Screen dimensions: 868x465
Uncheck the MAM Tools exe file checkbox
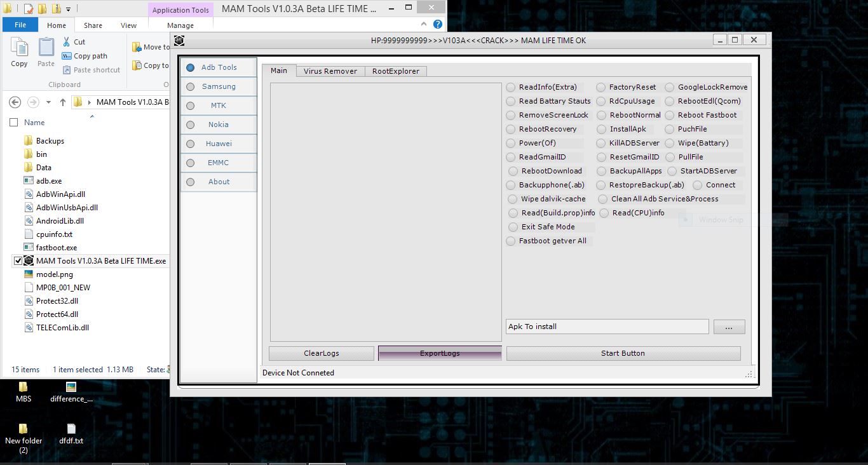[x=18, y=261]
